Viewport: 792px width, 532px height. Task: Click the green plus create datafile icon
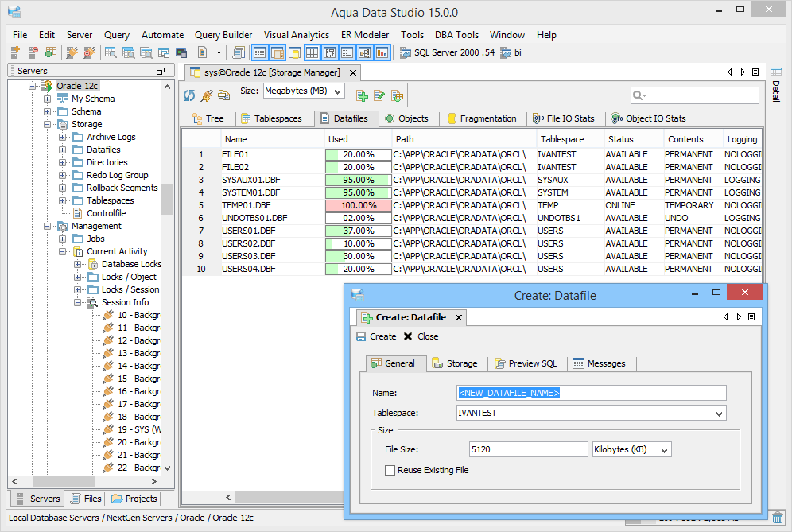tap(362, 95)
